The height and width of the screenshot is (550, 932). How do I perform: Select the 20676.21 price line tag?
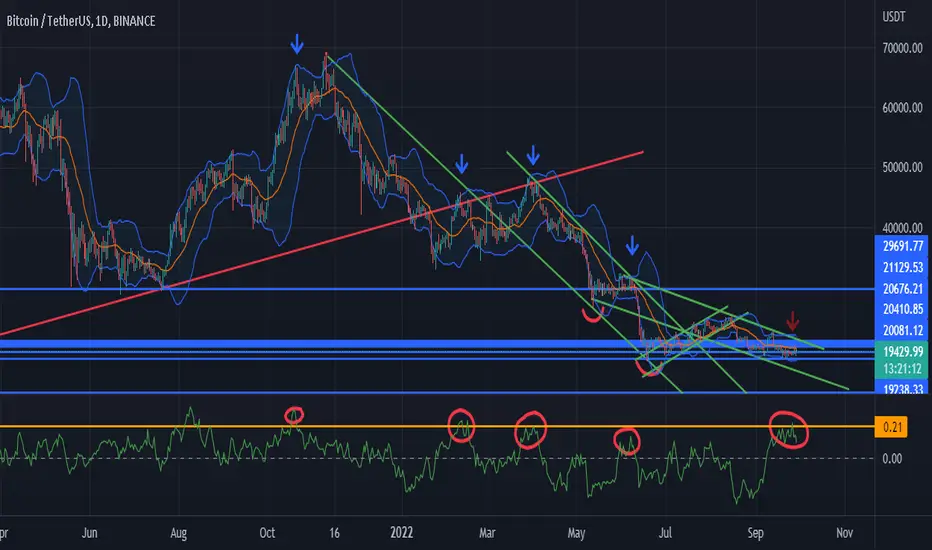tap(902, 288)
